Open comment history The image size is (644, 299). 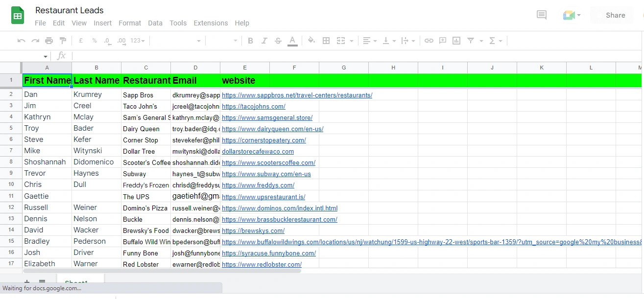[x=542, y=15]
